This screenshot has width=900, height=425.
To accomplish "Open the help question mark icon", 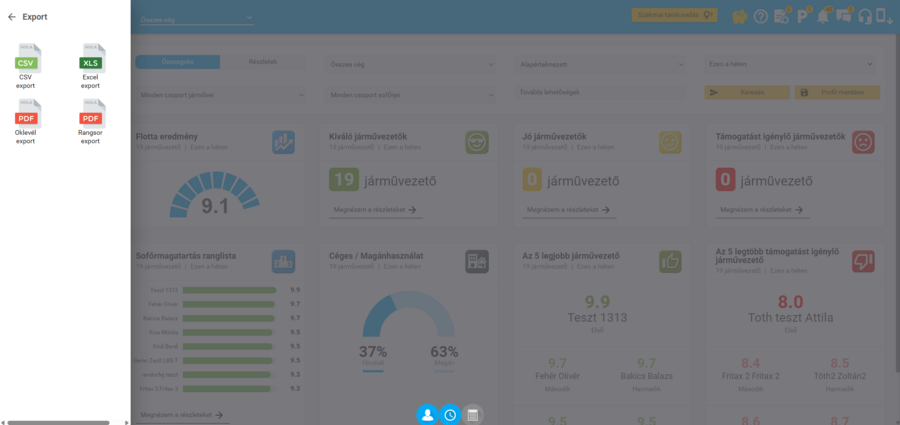I will [761, 17].
